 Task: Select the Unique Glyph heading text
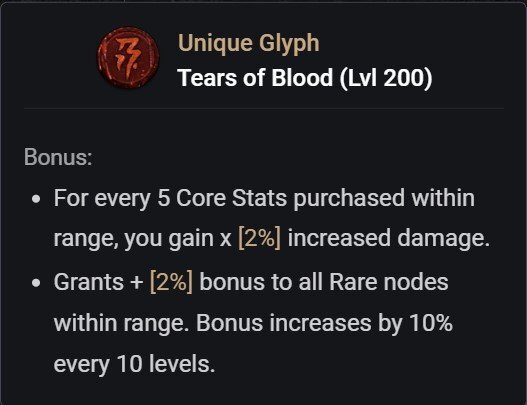point(248,44)
